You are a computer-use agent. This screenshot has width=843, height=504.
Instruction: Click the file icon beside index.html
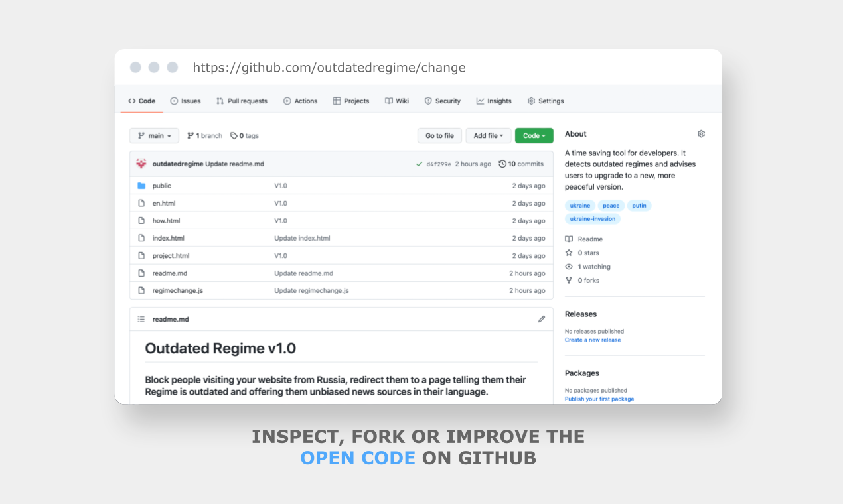click(x=141, y=238)
